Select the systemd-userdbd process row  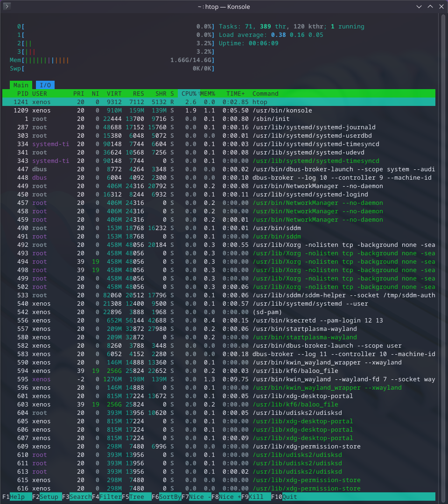point(219,136)
